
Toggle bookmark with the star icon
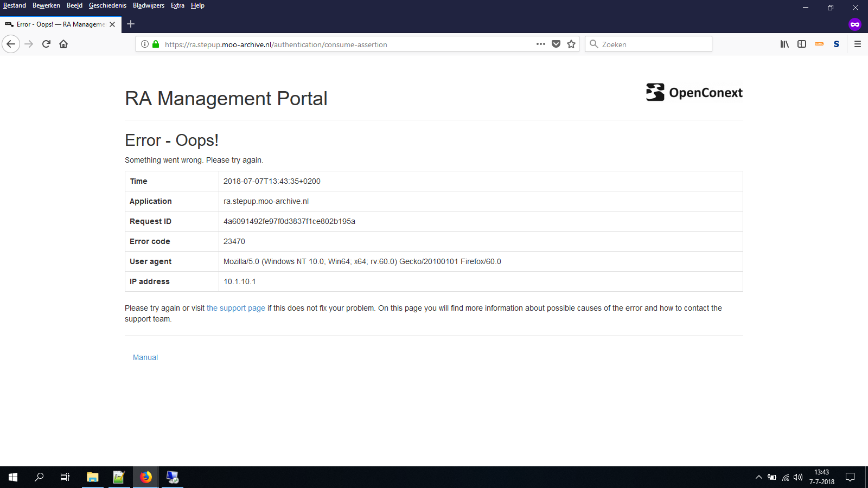click(571, 44)
